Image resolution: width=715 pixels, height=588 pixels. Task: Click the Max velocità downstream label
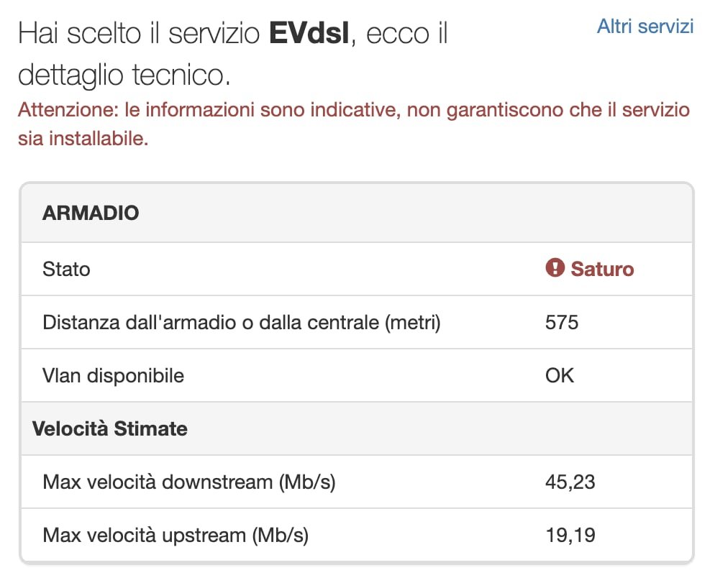189,482
